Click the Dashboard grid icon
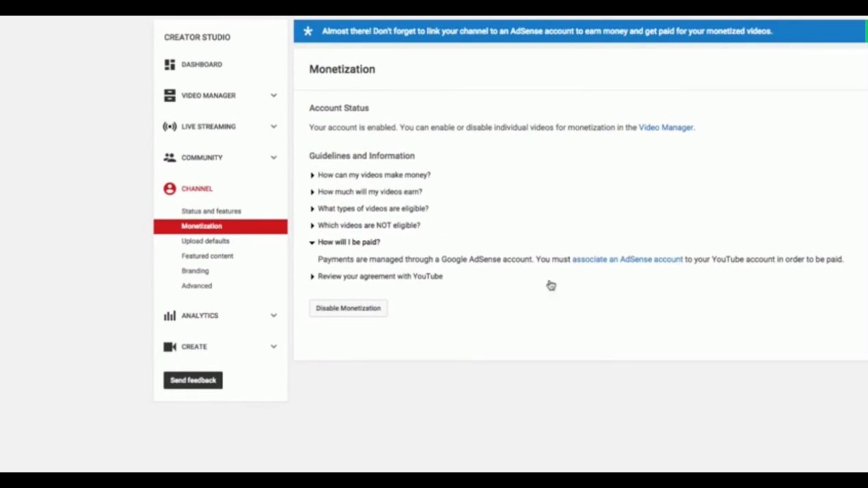This screenshot has width=868, height=488. pyautogui.click(x=170, y=64)
